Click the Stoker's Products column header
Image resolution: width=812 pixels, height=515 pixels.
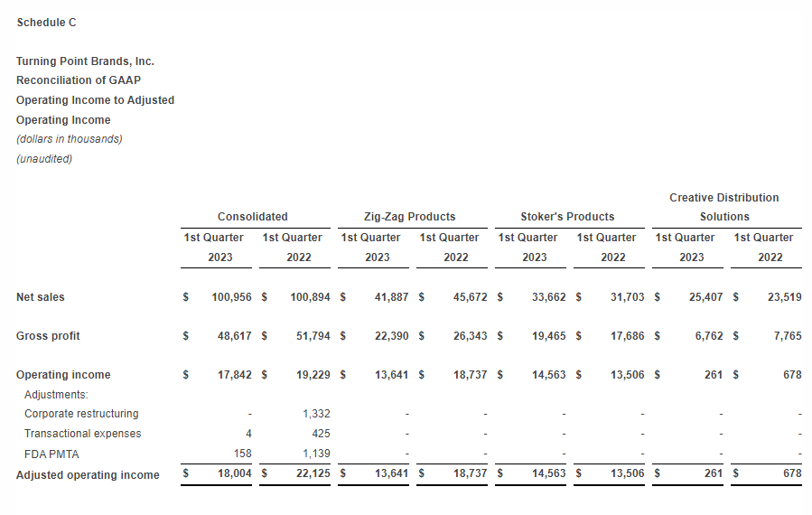pos(567,217)
